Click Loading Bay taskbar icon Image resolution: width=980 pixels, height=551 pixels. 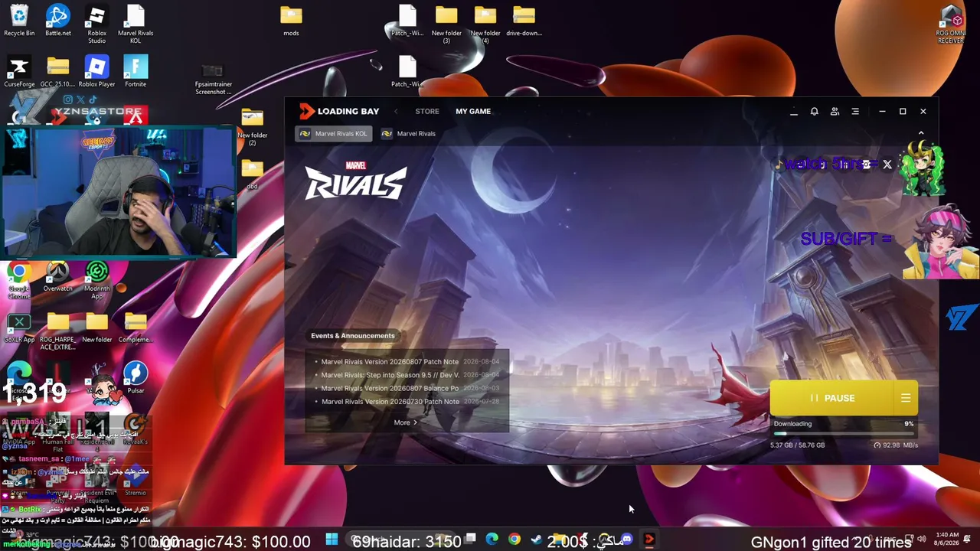pyautogui.click(x=649, y=540)
